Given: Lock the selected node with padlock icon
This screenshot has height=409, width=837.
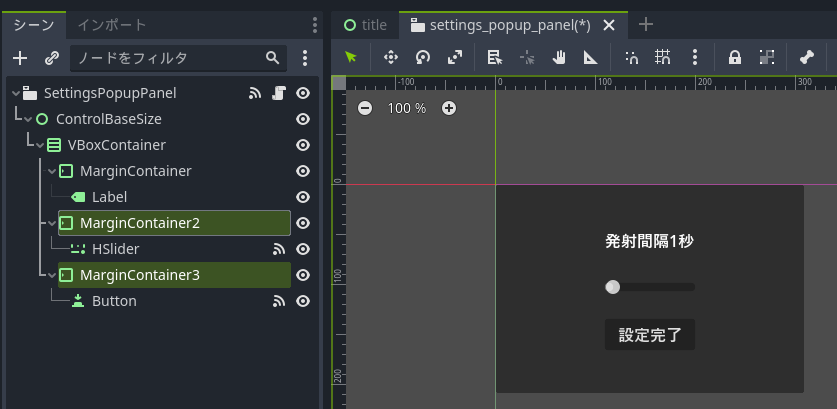Looking at the screenshot, I should 735,57.
